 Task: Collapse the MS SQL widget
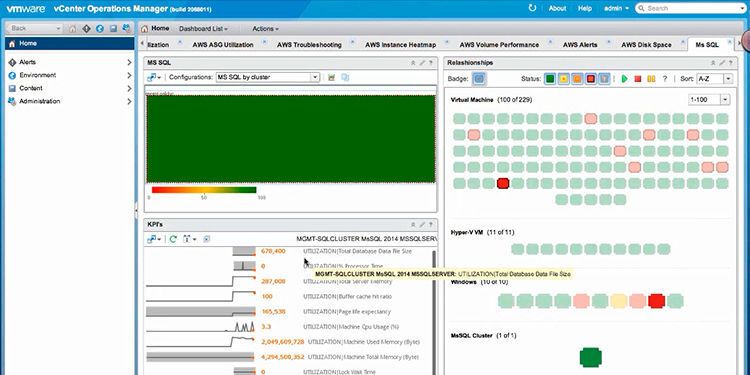413,63
